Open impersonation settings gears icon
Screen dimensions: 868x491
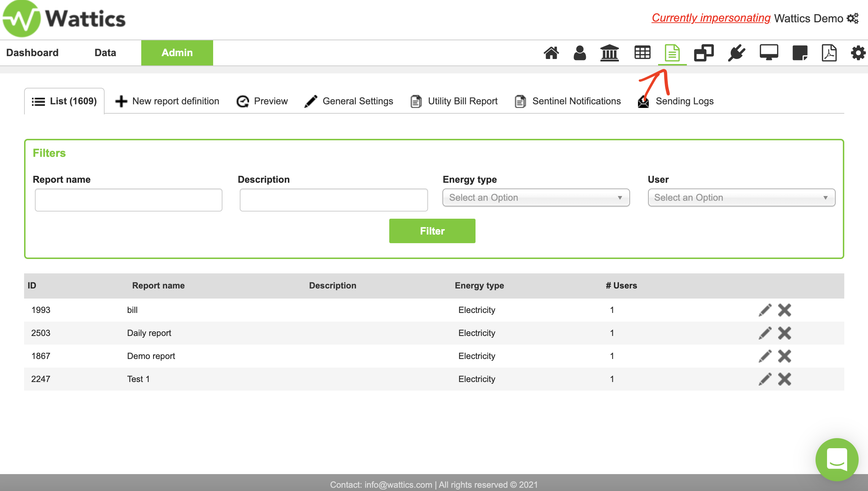pyautogui.click(x=853, y=18)
